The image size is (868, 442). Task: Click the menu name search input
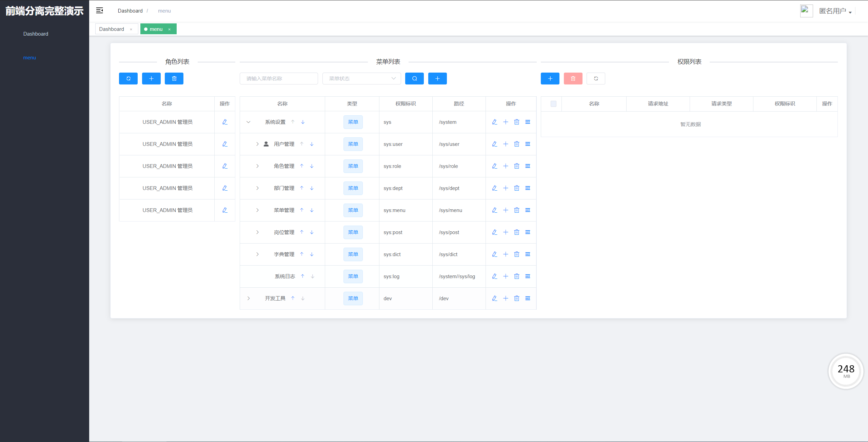278,78
